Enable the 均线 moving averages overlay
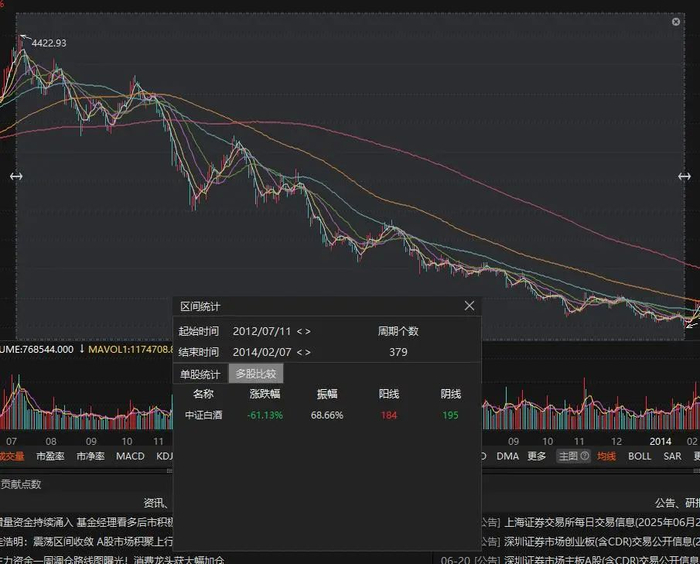 [606, 456]
